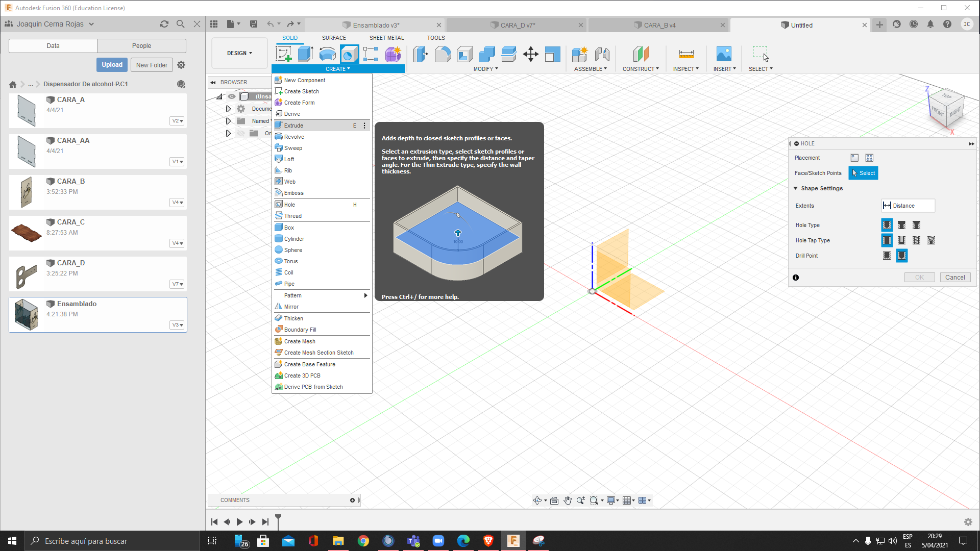Select the Shell tool icon

click(464, 54)
